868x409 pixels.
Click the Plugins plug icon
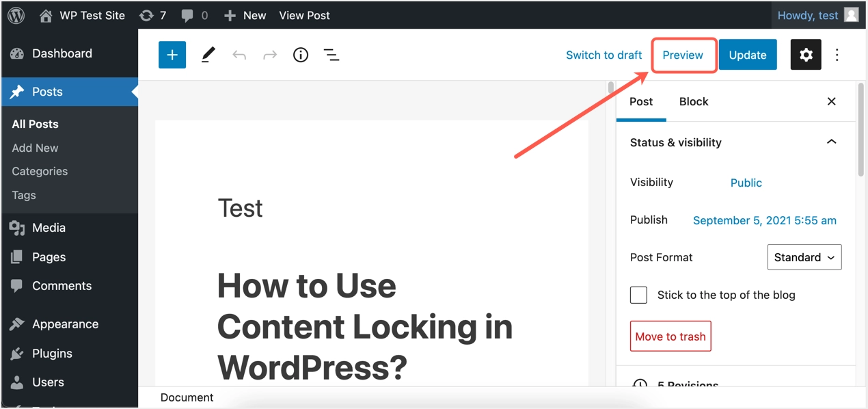click(17, 354)
